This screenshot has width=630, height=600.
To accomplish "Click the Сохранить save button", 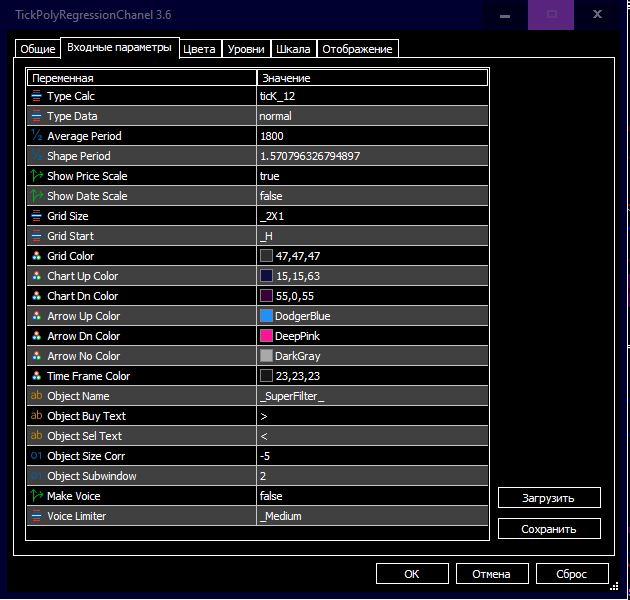I will (x=549, y=529).
